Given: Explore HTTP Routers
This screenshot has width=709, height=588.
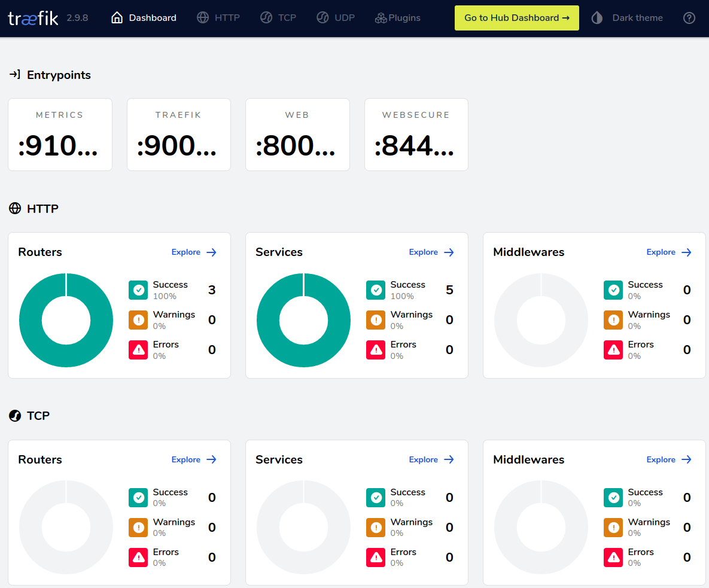Looking at the screenshot, I should click(194, 252).
